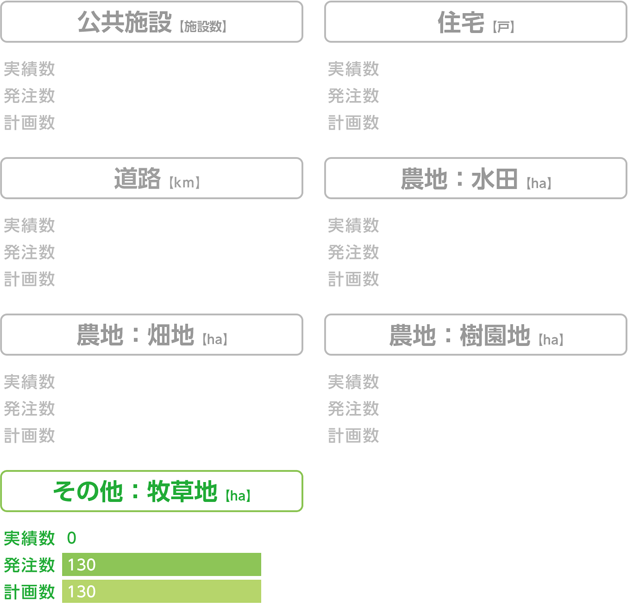Click 実績数 label under 農地：水田
Screen dimensions: 628x605
pyautogui.click(x=353, y=225)
